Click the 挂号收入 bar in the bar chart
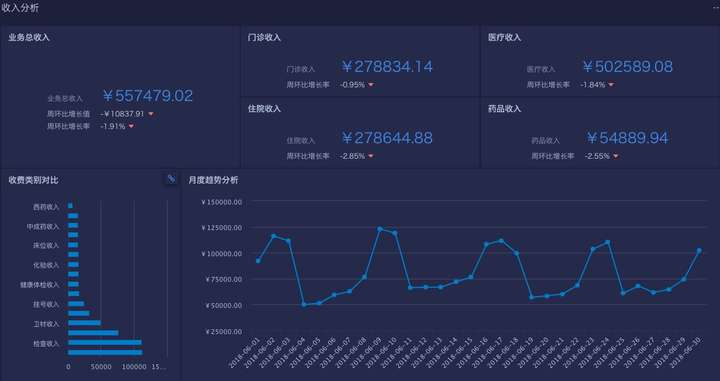This screenshot has height=381, width=720. (76, 304)
